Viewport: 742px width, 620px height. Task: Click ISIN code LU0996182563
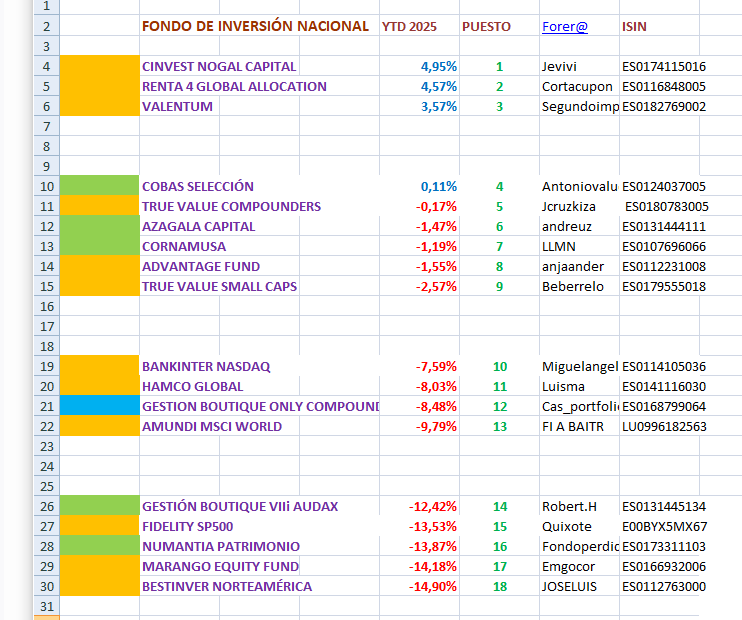point(664,426)
